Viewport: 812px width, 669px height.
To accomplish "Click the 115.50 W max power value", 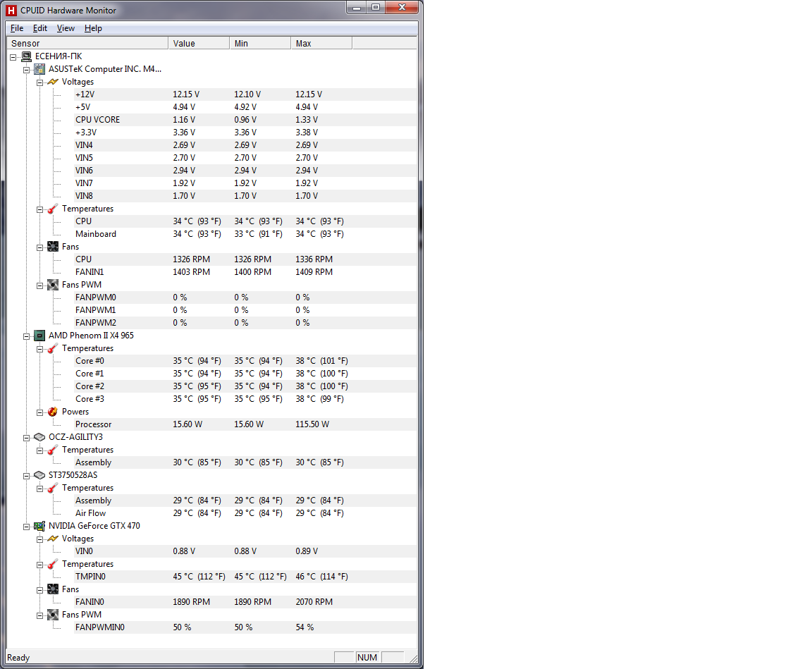I will (312, 424).
